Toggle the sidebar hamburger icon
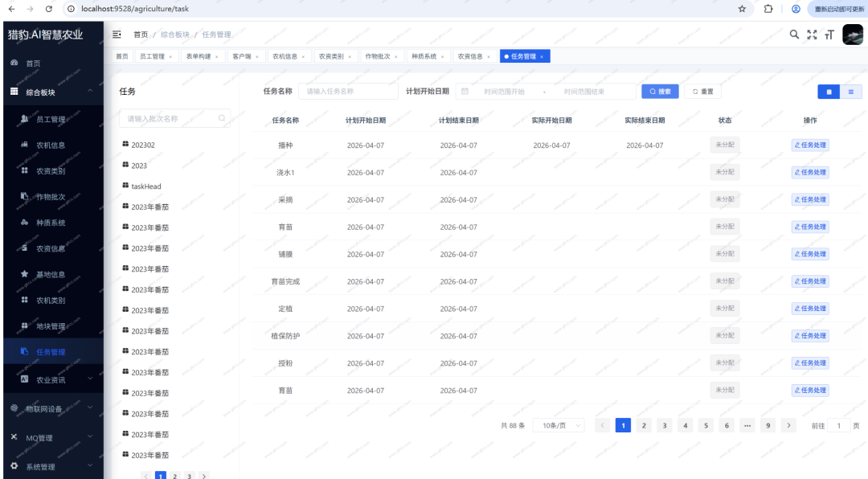The height and width of the screenshot is (479, 868). pos(117,35)
